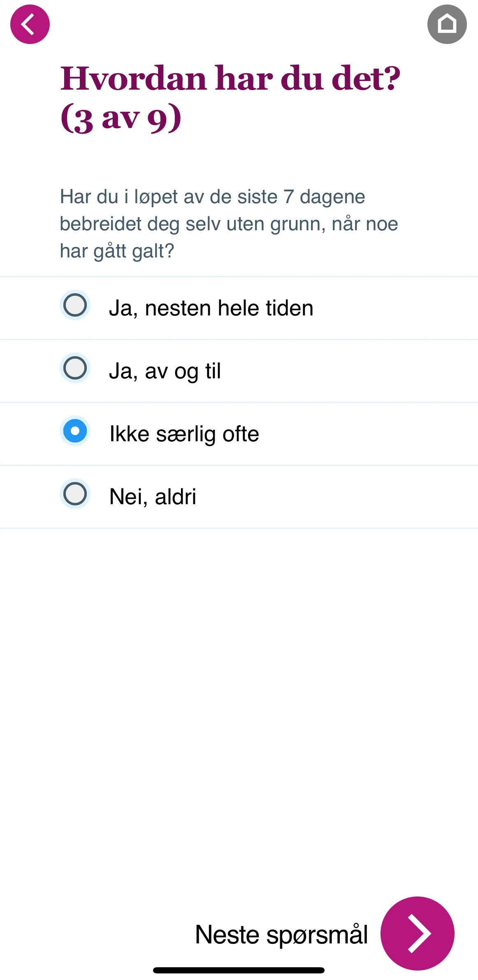Tap the 'Nei, aldri' answer label
The width and height of the screenshot is (478, 980).
153,496
